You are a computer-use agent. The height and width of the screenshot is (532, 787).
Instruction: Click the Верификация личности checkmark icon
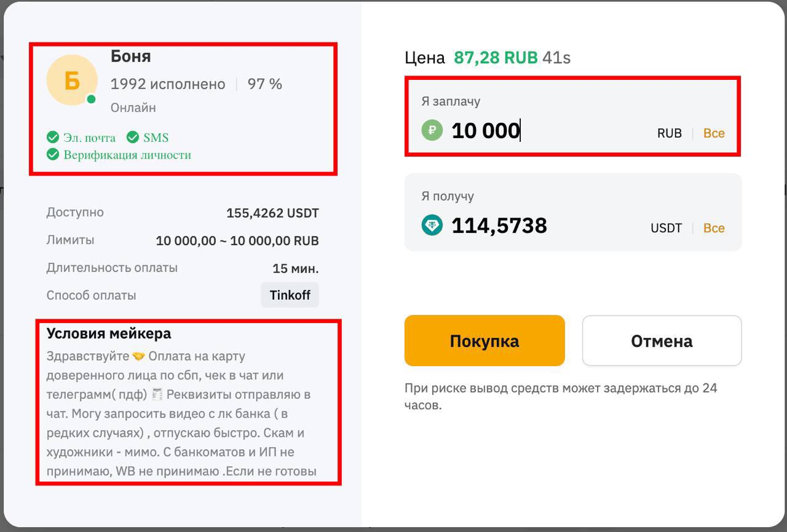53,154
